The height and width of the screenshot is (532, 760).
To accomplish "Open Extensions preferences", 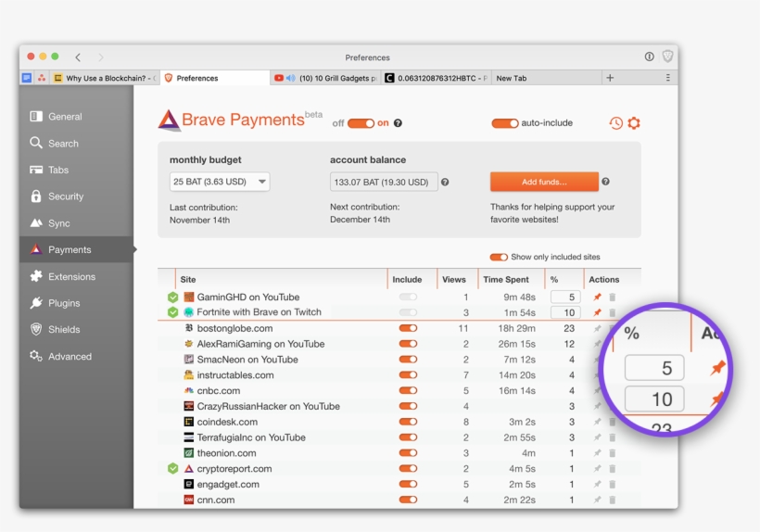I will [76, 277].
